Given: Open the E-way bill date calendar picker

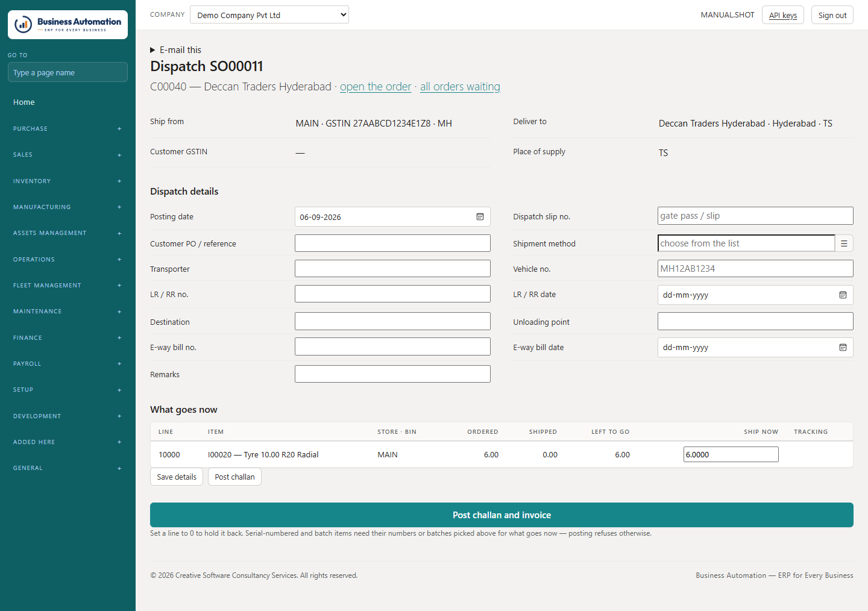Looking at the screenshot, I should [843, 348].
